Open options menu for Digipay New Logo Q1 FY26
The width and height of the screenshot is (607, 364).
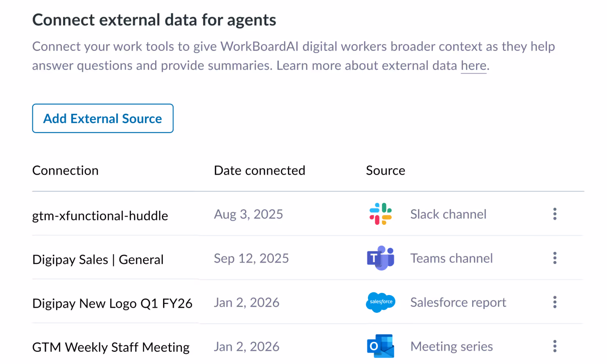point(554,302)
